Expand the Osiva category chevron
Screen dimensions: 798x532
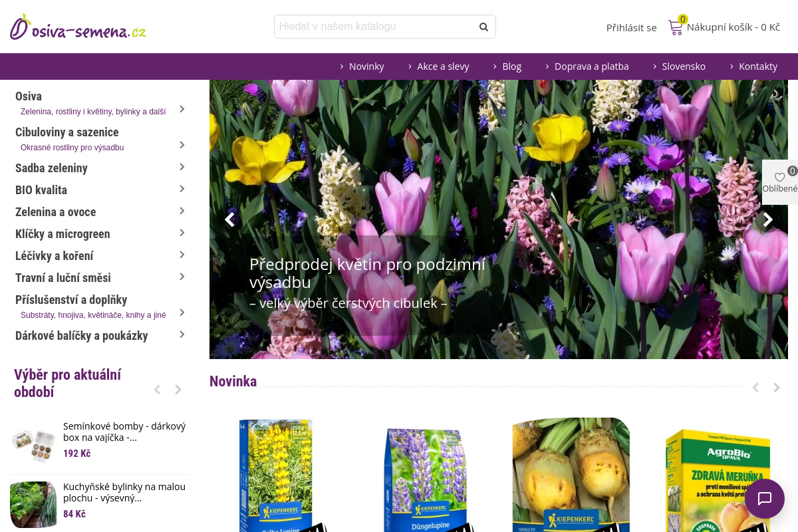(x=182, y=108)
